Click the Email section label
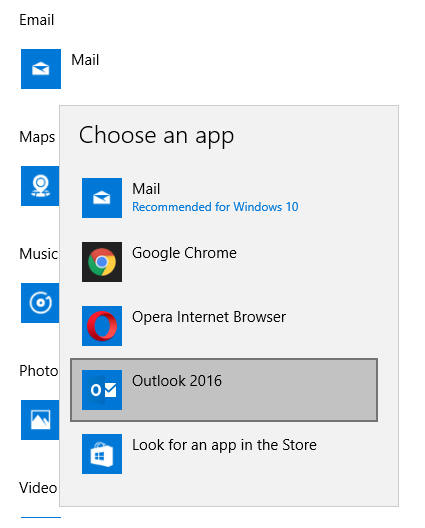Screen dimensions: 425x528 (37, 20)
